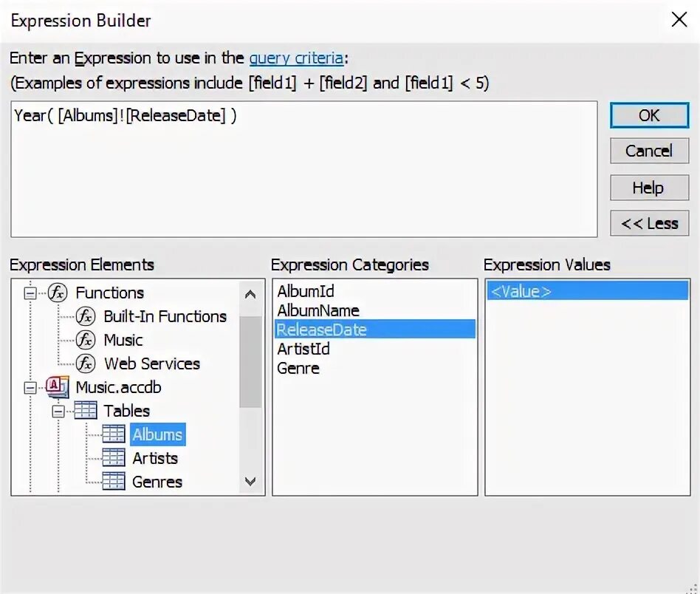Select Music under Functions
This screenshot has width=700, height=594.
point(123,341)
